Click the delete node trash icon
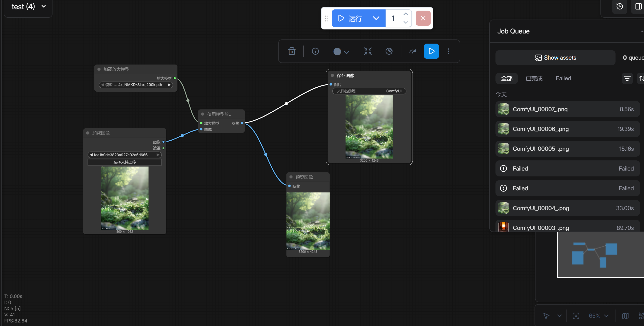This screenshot has height=326, width=644. [291, 51]
